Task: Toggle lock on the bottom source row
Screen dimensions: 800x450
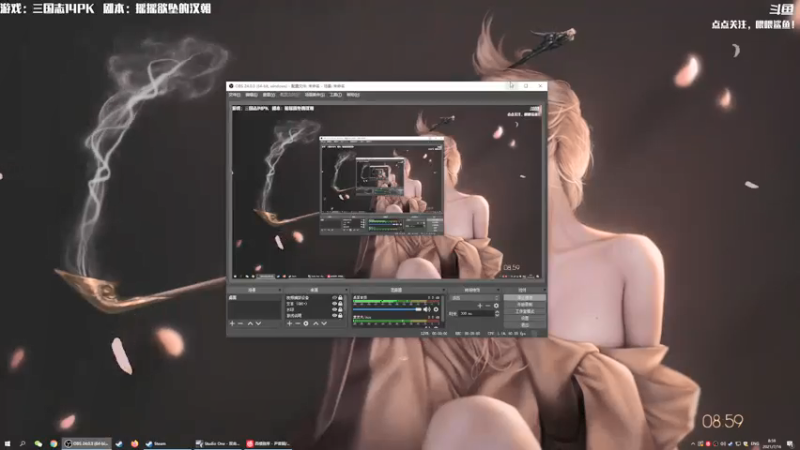Action: click(340, 316)
